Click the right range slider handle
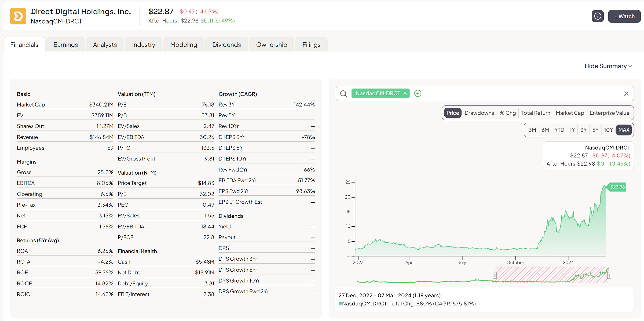Screen dimensions: 644x321 click(609, 275)
